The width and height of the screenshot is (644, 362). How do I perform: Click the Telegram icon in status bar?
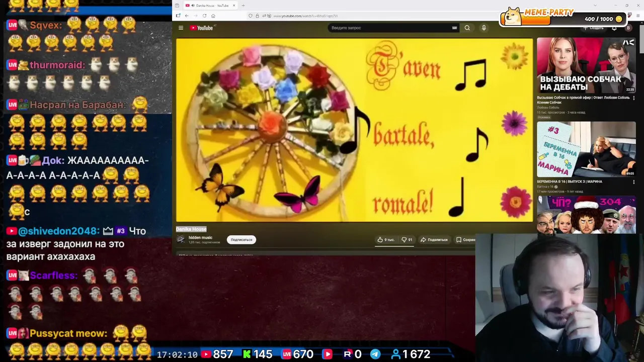click(x=375, y=354)
